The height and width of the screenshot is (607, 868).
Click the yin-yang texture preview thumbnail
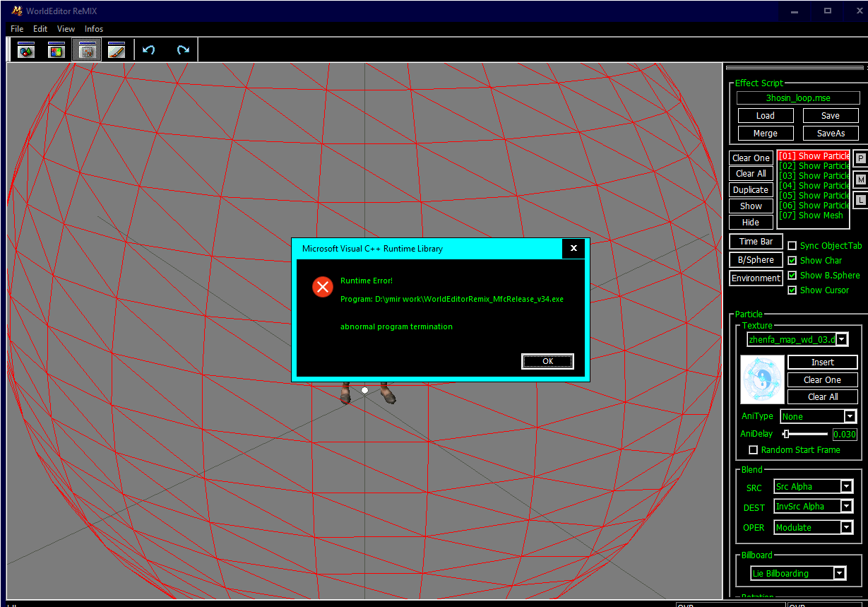coord(762,379)
